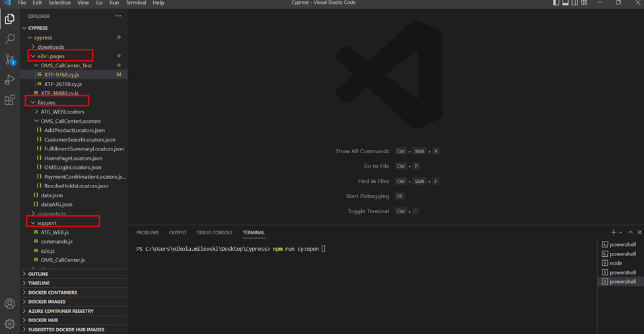Open the Terminal menu

click(136, 3)
